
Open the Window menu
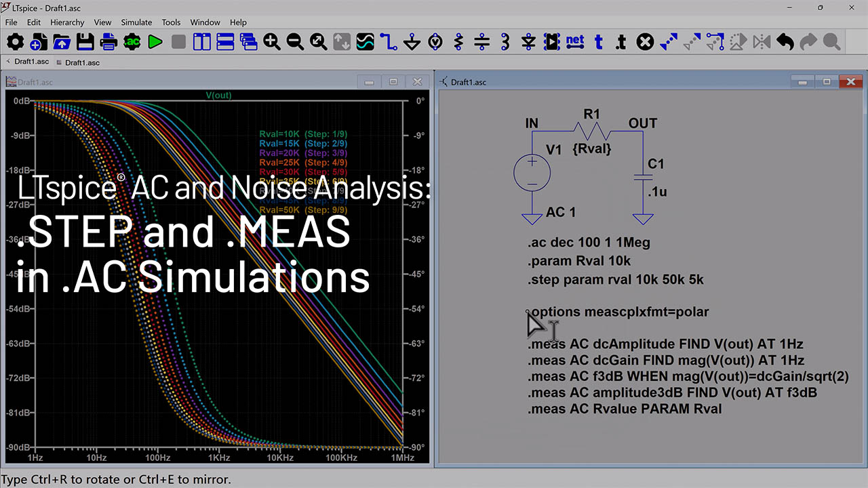[205, 22]
